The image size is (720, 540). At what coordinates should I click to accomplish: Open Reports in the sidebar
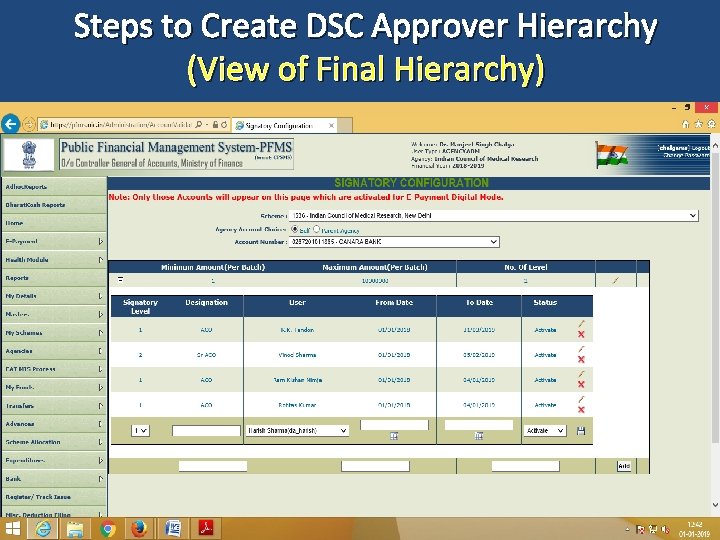coord(54,278)
